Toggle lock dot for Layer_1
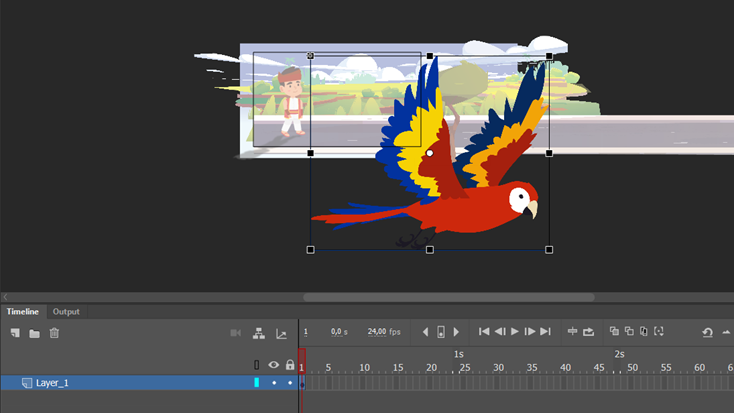 [290, 383]
